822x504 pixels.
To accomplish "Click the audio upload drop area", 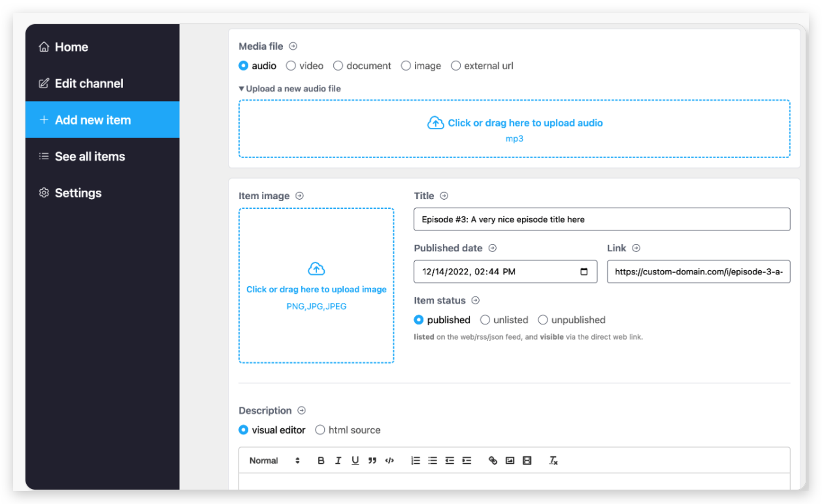I will [x=514, y=129].
